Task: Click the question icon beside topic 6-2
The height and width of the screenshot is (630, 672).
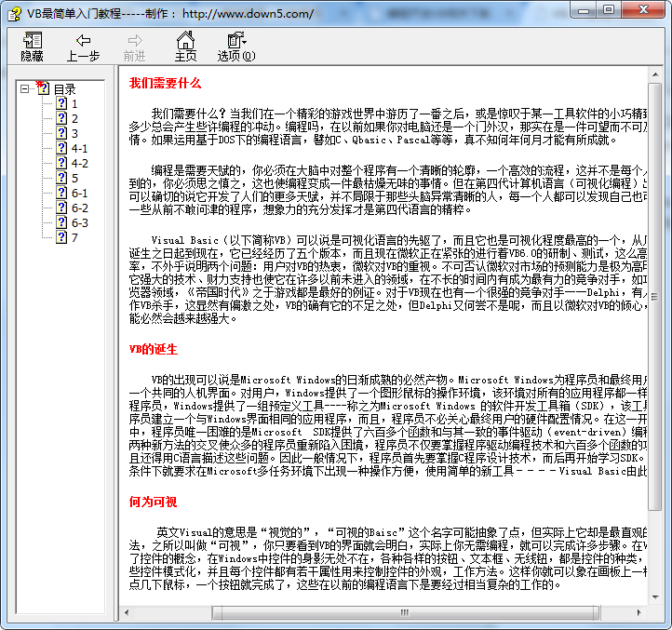Action: (61, 208)
